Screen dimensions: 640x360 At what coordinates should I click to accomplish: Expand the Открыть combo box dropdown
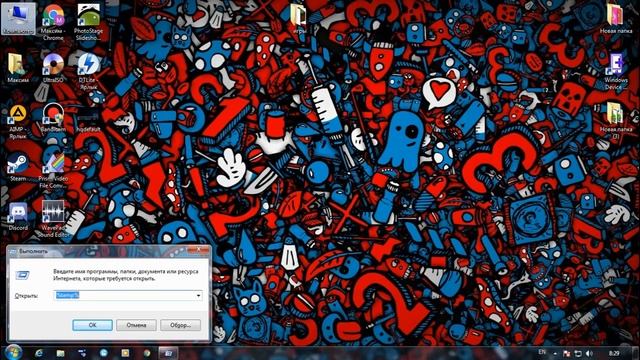(198, 296)
